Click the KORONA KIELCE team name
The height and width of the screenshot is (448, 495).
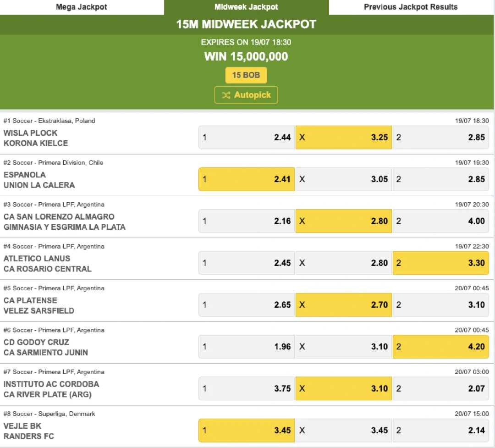click(x=36, y=144)
